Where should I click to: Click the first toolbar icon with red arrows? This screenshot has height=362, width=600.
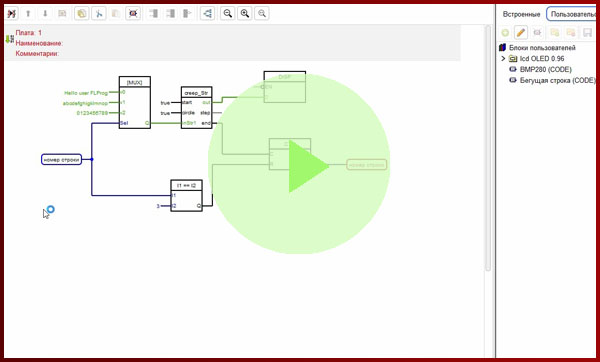pyautogui.click(x=11, y=14)
